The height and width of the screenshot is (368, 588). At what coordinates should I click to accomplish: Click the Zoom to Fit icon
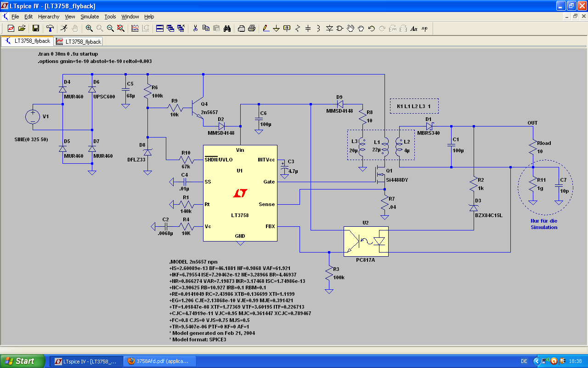click(121, 28)
